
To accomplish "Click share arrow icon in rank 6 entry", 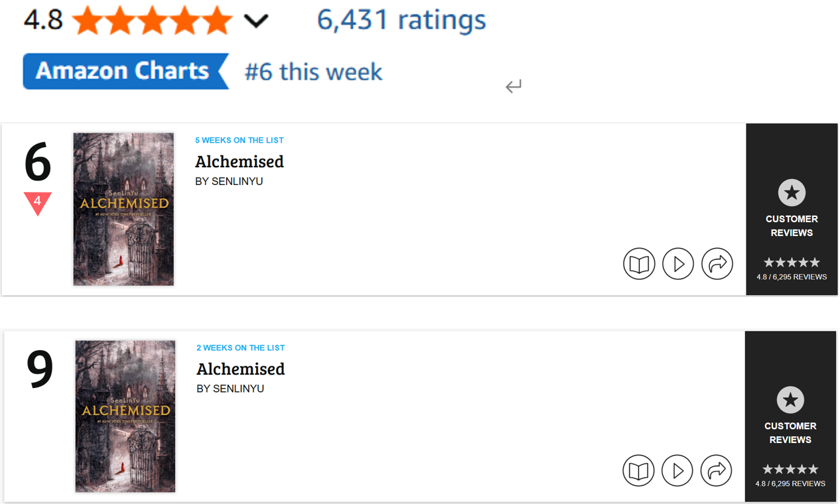I will pos(717,264).
